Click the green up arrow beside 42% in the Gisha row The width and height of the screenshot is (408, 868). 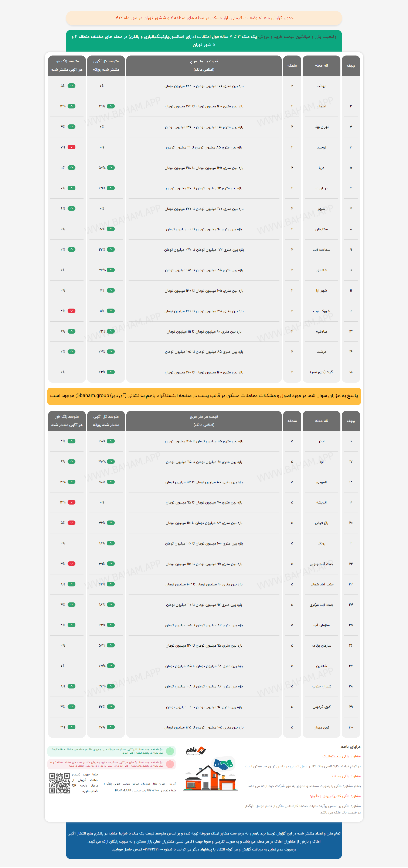pos(111,372)
